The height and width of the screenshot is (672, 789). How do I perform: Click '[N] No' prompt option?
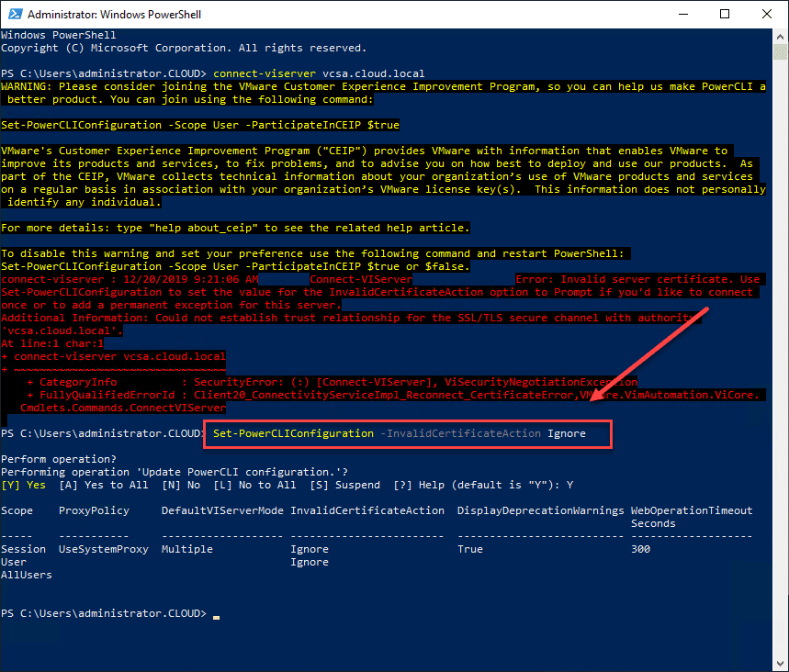tap(181, 485)
